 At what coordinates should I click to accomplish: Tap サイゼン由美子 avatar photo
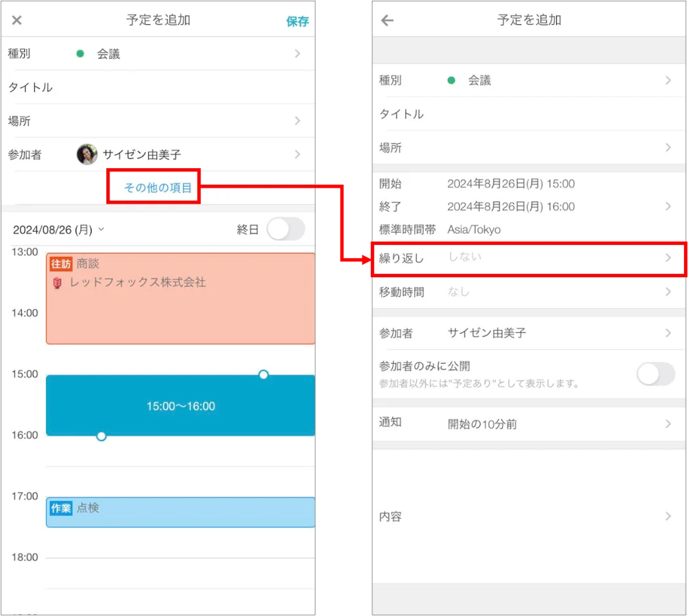(87, 154)
